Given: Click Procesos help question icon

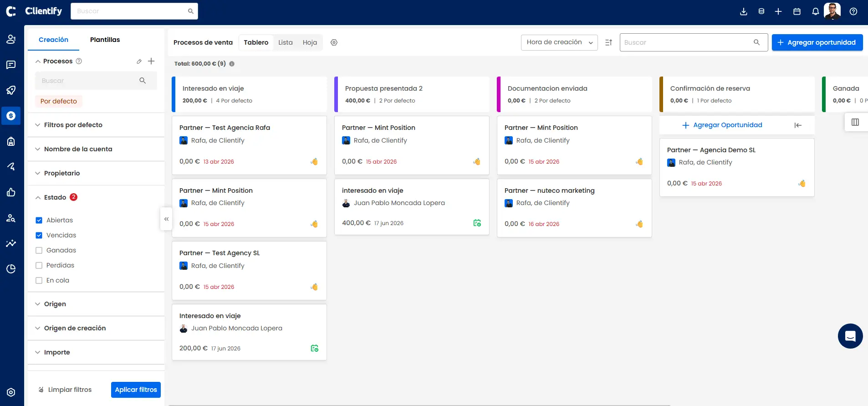Looking at the screenshot, I should pos(79,61).
